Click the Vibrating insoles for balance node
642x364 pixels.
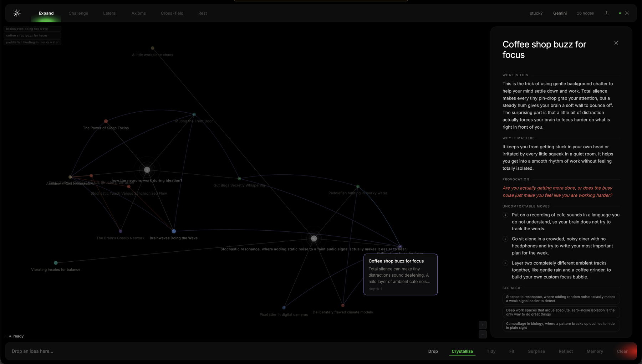(56, 263)
